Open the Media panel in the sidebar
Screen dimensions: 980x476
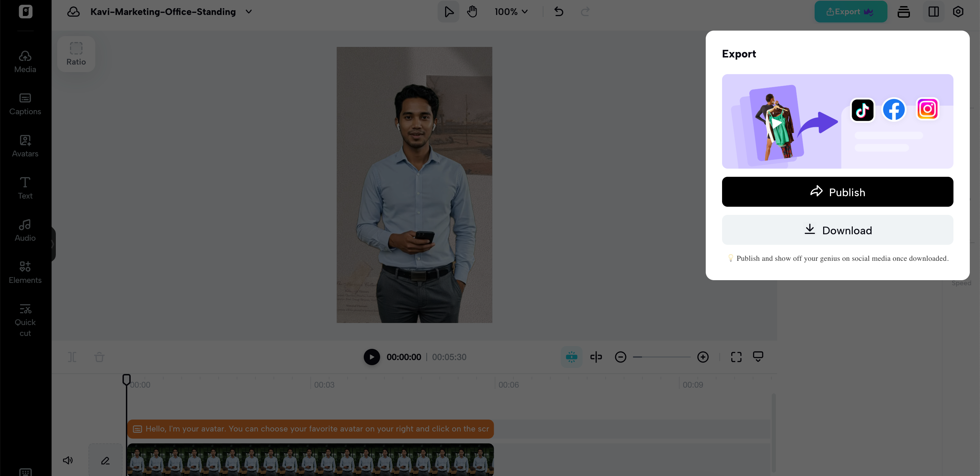coord(25,61)
